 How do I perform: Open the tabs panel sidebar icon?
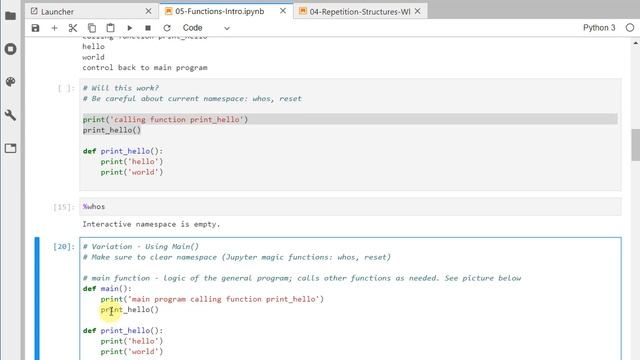tap(10, 148)
